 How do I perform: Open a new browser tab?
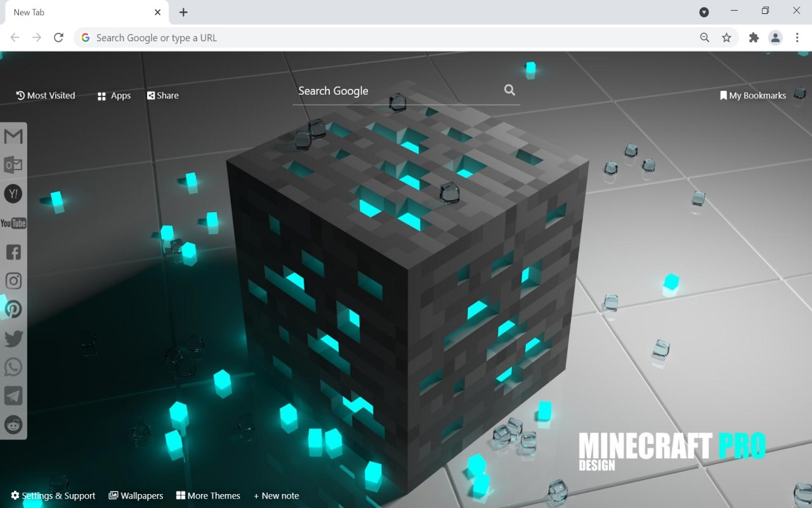tap(183, 12)
